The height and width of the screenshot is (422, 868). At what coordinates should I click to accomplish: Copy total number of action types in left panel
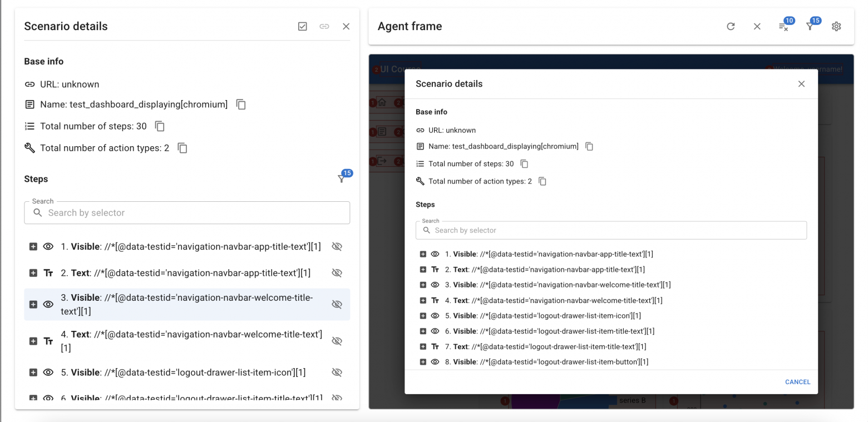point(182,148)
